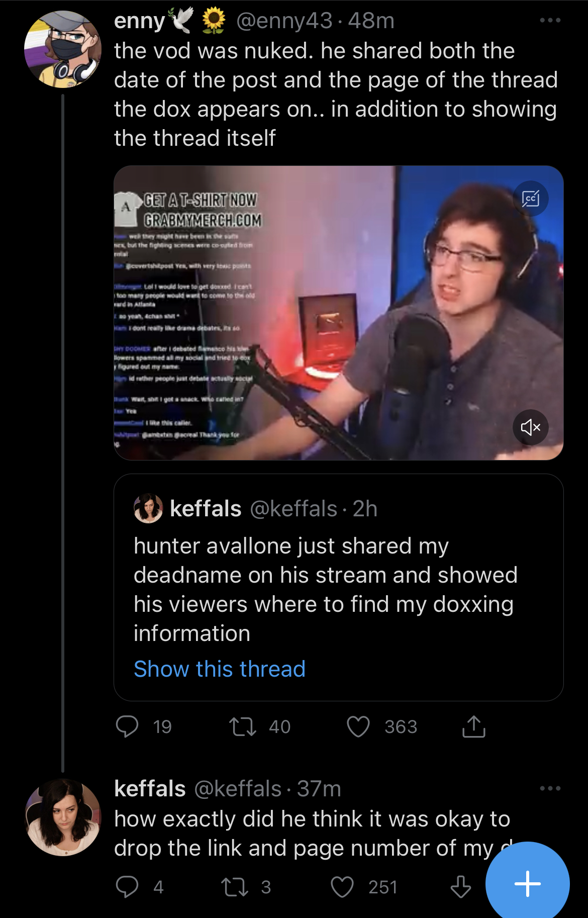Viewport: 588px width, 918px height.
Task: Play the embedded stream video clip
Action: pos(339,313)
